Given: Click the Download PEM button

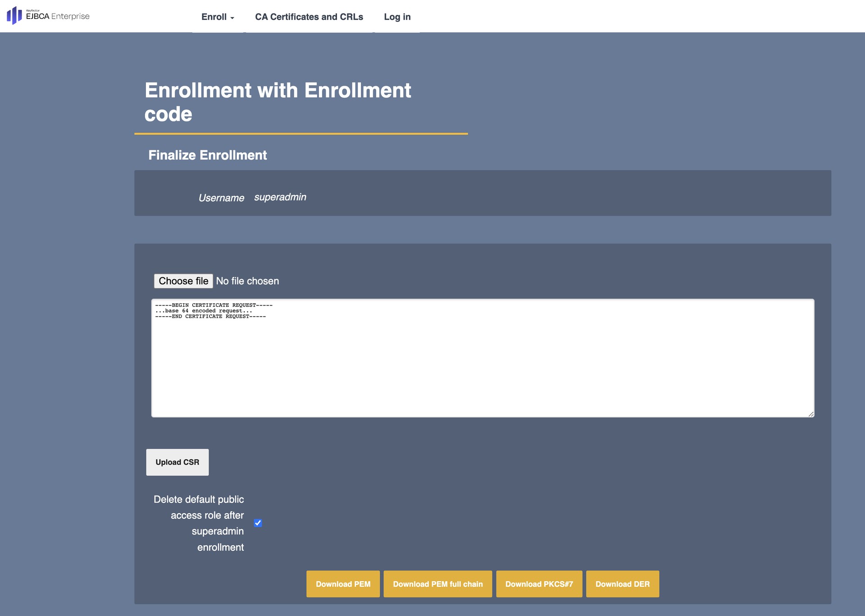Looking at the screenshot, I should (x=343, y=584).
